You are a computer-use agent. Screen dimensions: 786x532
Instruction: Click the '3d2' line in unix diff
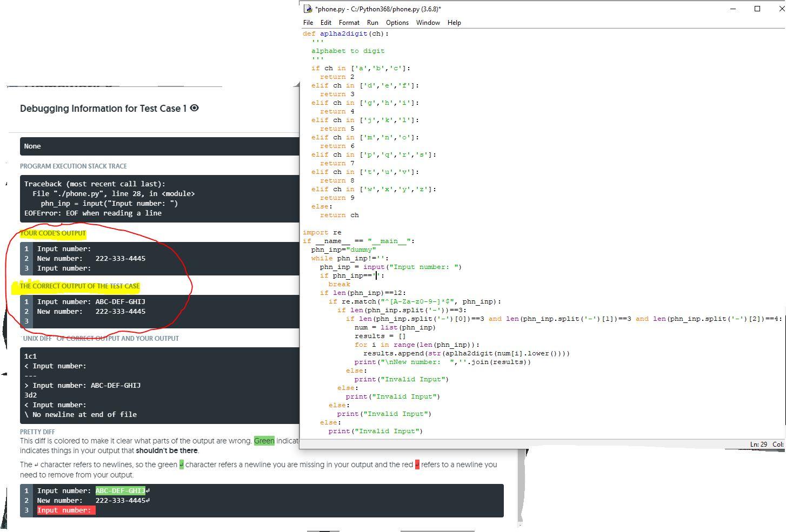[x=31, y=395]
